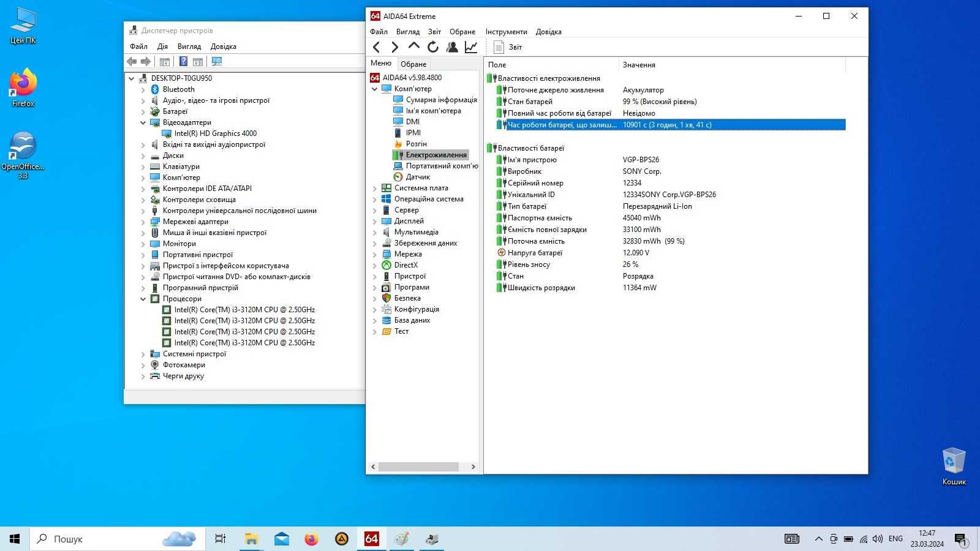Viewport: 980px width, 551px height.
Task: Select Фотокамери in Device Manager
Action: pyautogui.click(x=184, y=365)
